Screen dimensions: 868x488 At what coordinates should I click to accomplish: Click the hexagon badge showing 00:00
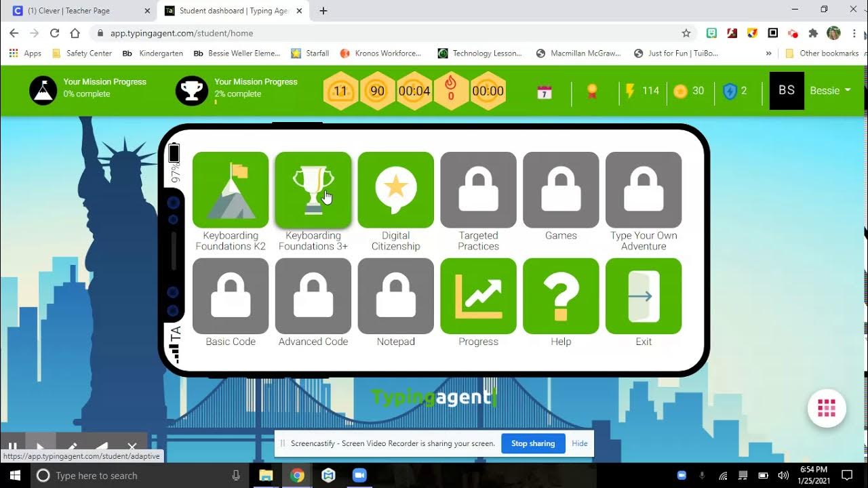[488, 91]
